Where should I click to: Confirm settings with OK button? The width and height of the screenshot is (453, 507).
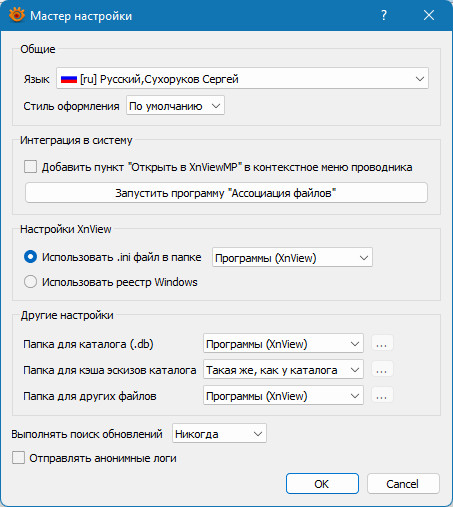pyautogui.click(x=322, y=484)
